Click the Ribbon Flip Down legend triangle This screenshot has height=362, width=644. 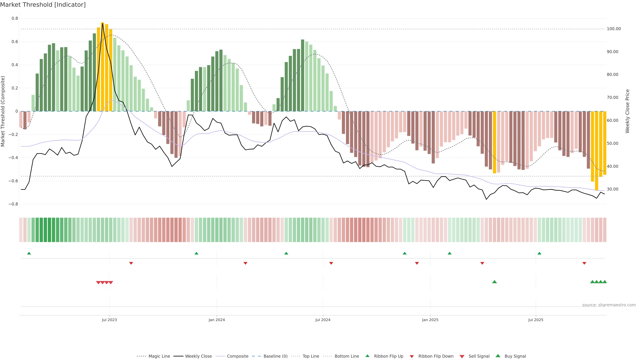tap(412, 356)
